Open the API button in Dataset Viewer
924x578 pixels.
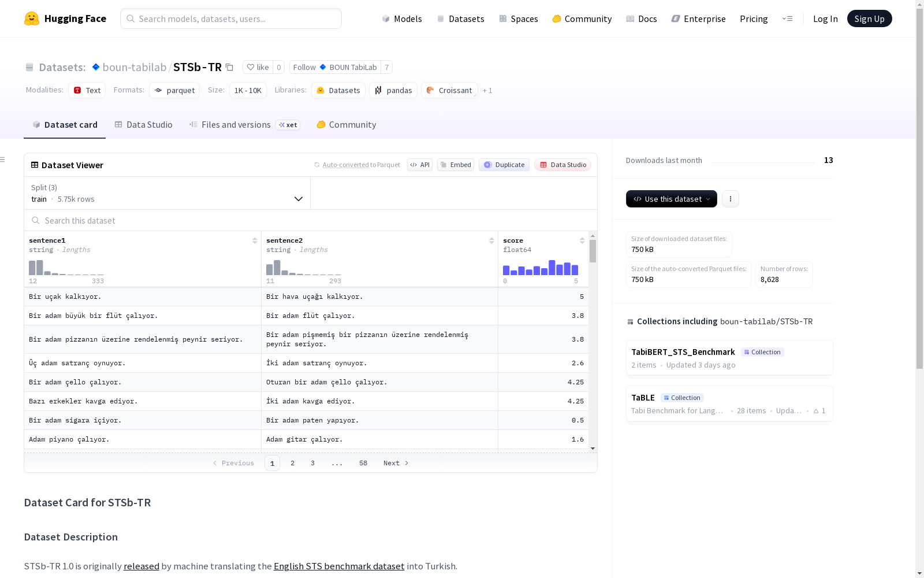(420, 165)
